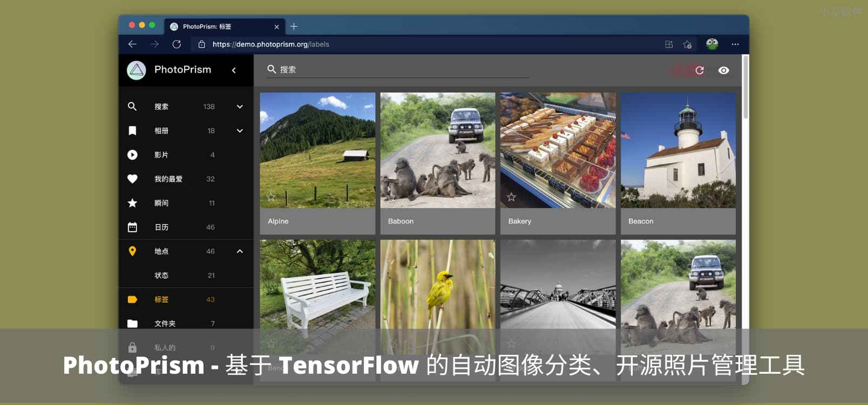
Task: Open the browser favorites star icon
Action: coord(687,44)
